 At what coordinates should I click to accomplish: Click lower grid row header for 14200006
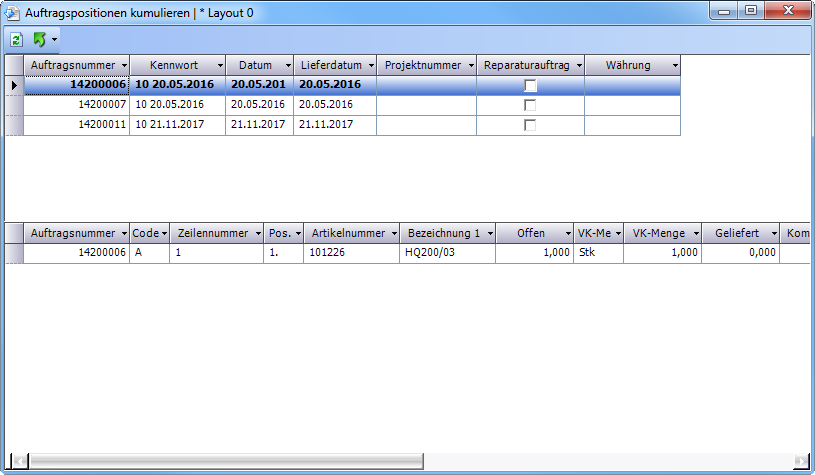[14, 254]
